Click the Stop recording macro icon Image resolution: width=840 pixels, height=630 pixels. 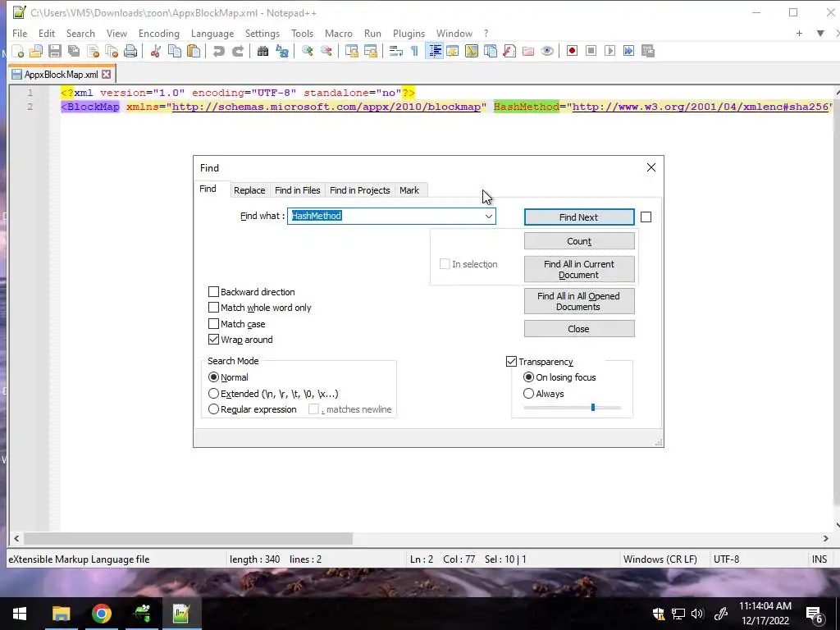click(x=591, y=51)
